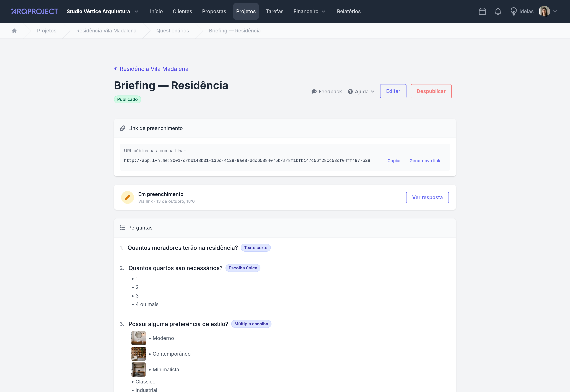
Task: Open Relatórios in top navigation
Action: point(349,11)
